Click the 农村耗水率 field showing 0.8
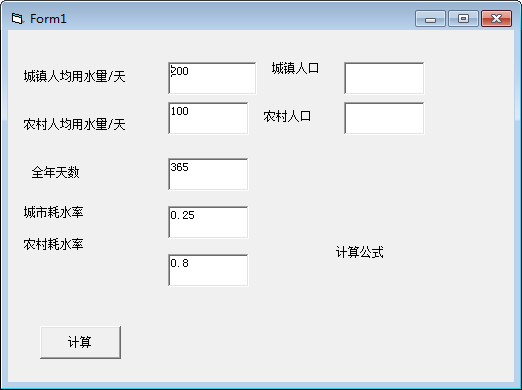This screenshot has height=390, width=522. point(208,270)
